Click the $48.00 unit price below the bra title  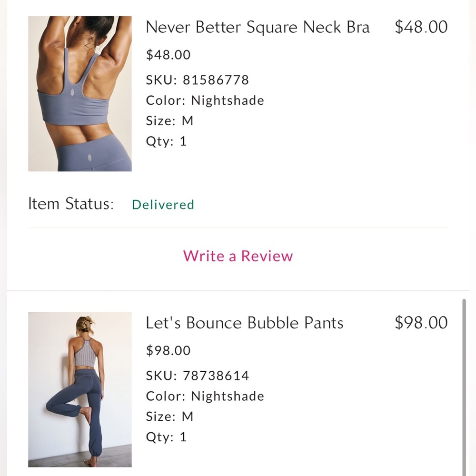[168, 55]
